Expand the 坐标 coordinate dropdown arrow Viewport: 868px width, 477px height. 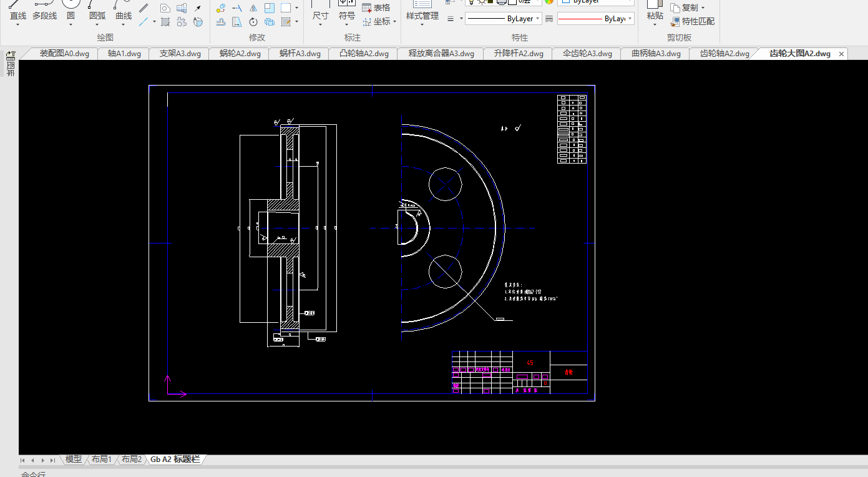coord(395,22)
